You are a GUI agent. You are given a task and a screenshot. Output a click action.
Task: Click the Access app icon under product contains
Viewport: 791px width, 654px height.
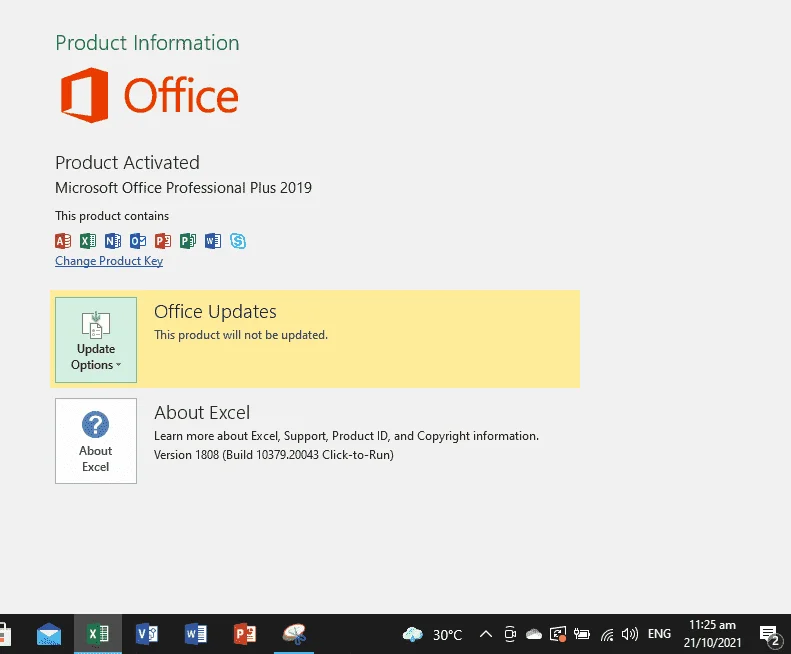(x=63, y=241)
